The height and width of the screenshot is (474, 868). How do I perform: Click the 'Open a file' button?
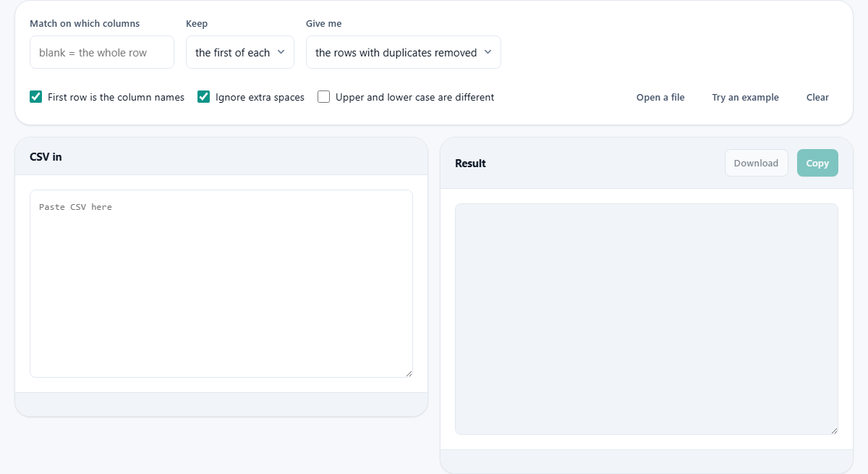tap(660, 97)
